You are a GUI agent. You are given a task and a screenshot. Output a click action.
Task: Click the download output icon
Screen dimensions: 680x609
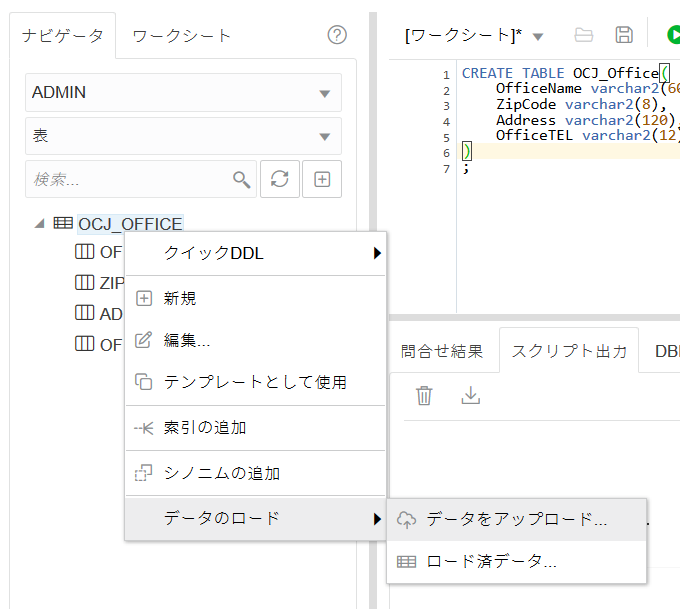(471, 396)
